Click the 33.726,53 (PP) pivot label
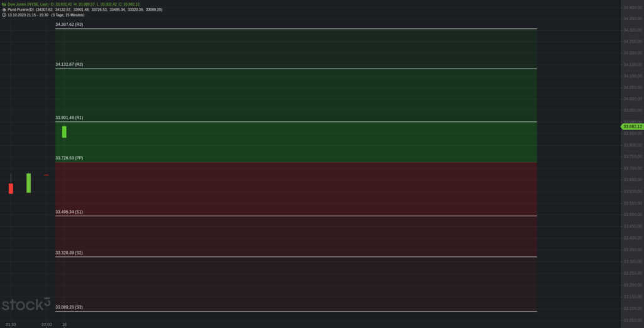644x328 pixels. tap(69, 158)
